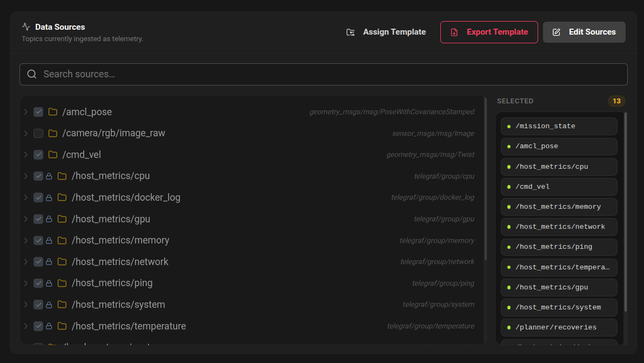Viewport: 644px width, 363px height.
Task: Click the Data Sources pulse icon
Action: coord(26,27)
